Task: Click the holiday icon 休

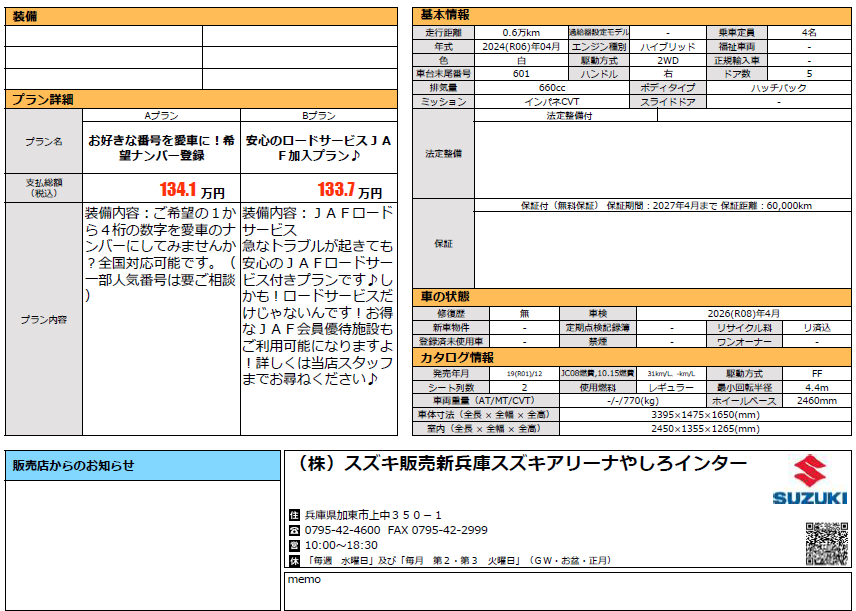Action: [x=294, y=560]
